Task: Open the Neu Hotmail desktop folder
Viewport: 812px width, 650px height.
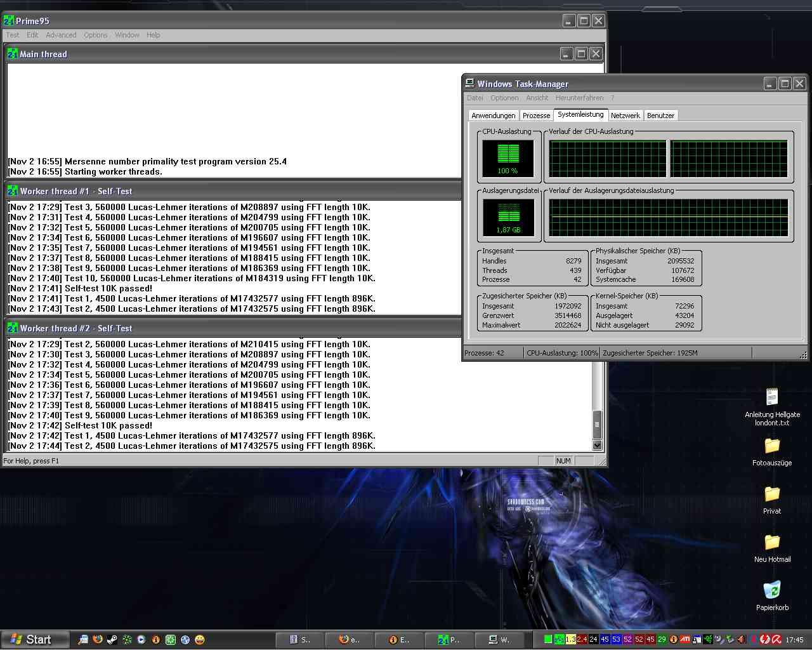Action: pyautogui.click(x=772, y=548)
